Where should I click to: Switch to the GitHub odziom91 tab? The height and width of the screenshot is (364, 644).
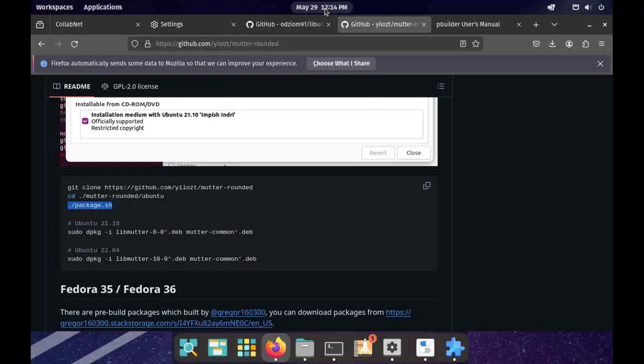[288, 25]
